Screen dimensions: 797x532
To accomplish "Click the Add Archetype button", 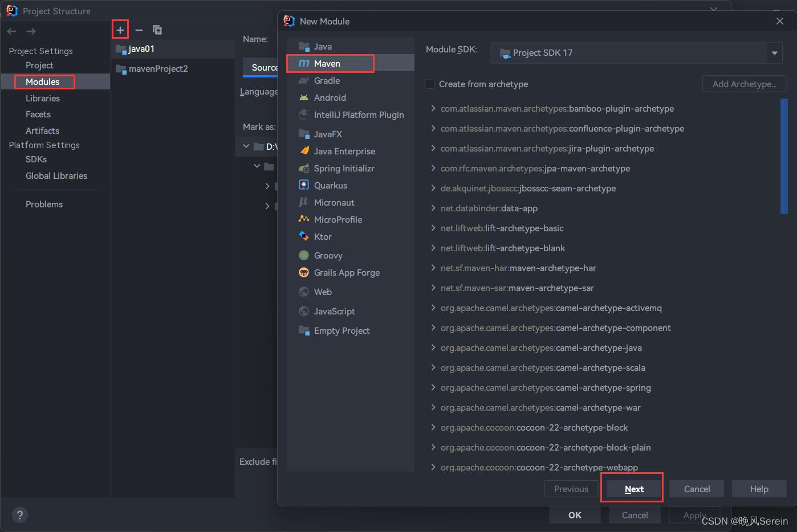I will 745,84.
